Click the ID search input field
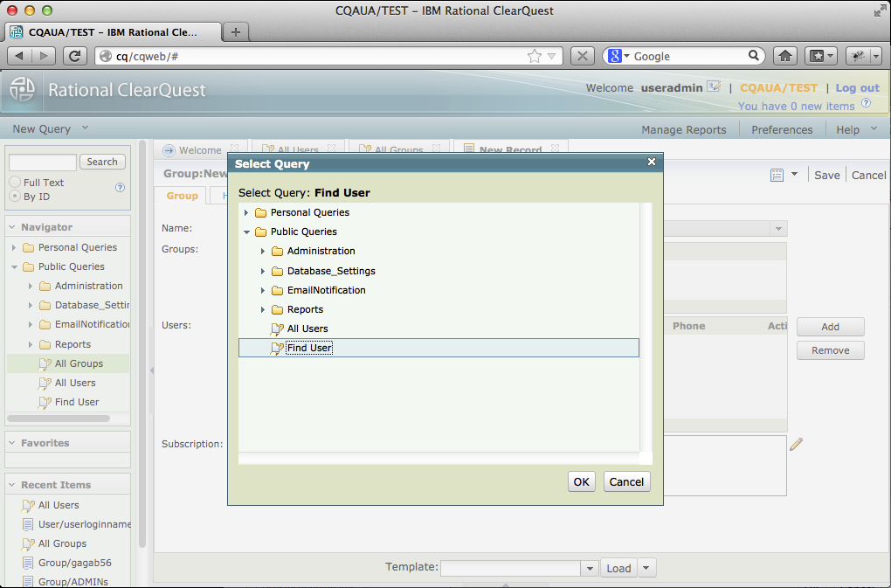Viewport: 891px width, 588px height. [x=43, y=162]
